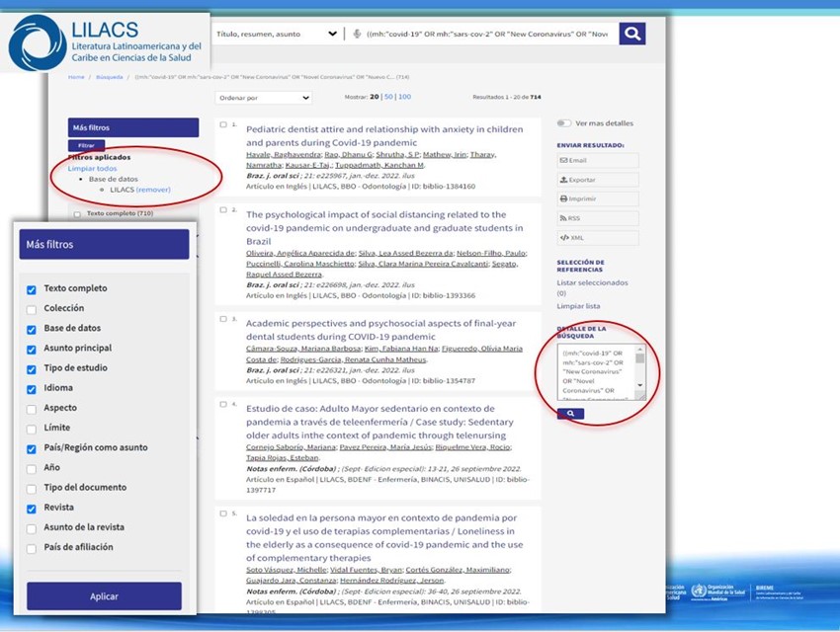This screenshot has height=632, width=840.
Task: Open the Título, resumen, asunto dropdown
Action: tap(276, 34)
